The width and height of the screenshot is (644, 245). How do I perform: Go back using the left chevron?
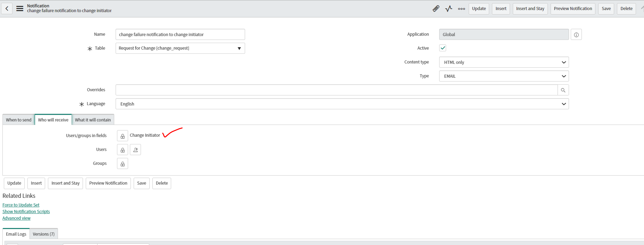7,9
